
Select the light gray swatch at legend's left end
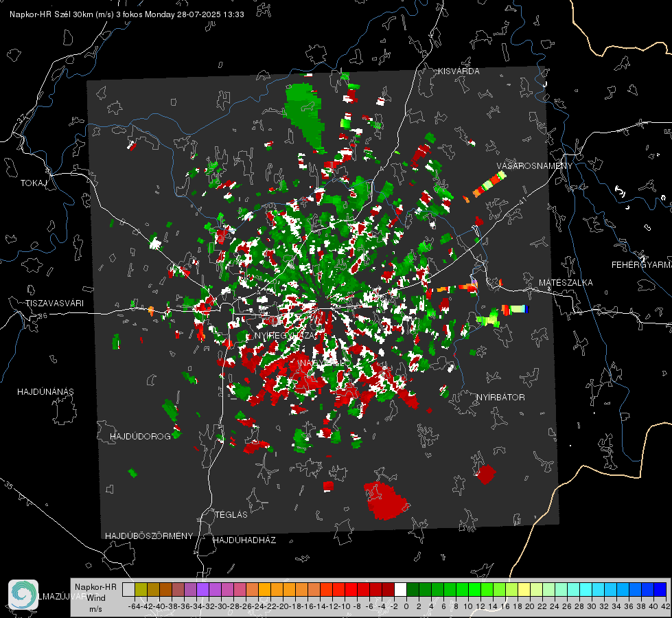(x=128, y=589)
